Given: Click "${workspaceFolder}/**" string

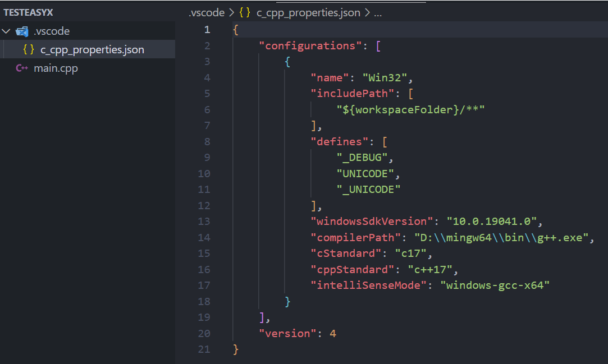Looking at the screenshot, I should click(x=410, y=109).
